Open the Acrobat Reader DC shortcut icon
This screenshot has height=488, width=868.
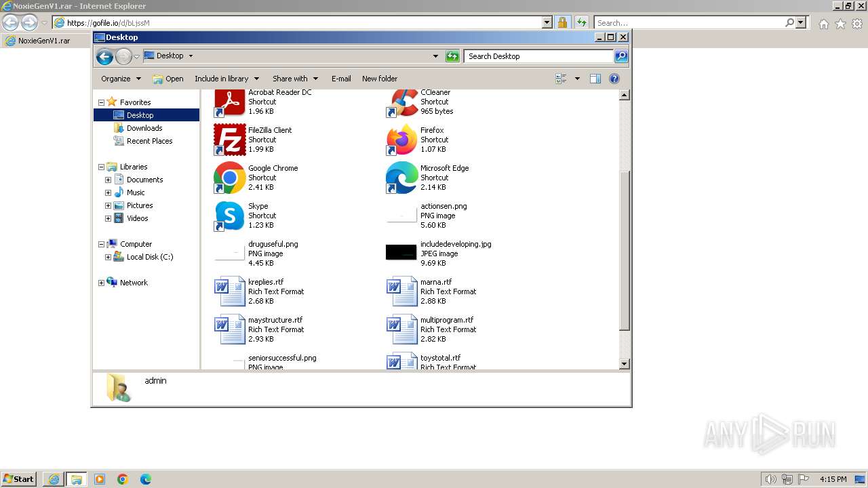click(x=229, y=103)
